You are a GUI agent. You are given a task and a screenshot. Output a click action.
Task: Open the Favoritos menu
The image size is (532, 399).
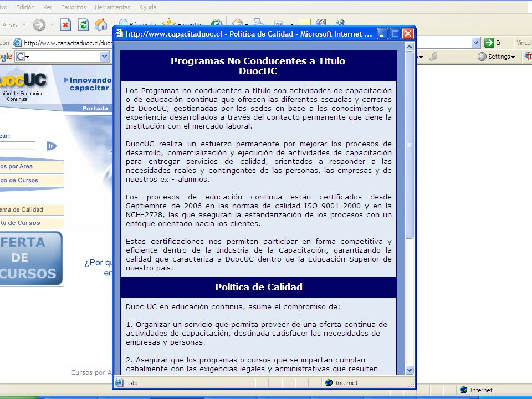tap(74, 7)
